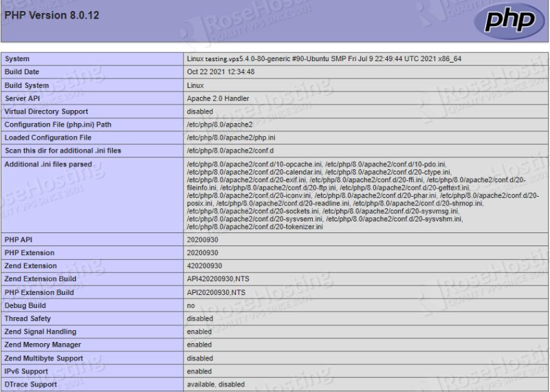This screenshot has width=550, height=392.
Task: Click the 'Linux' Build System value
Action: click(x=195, y=85)
